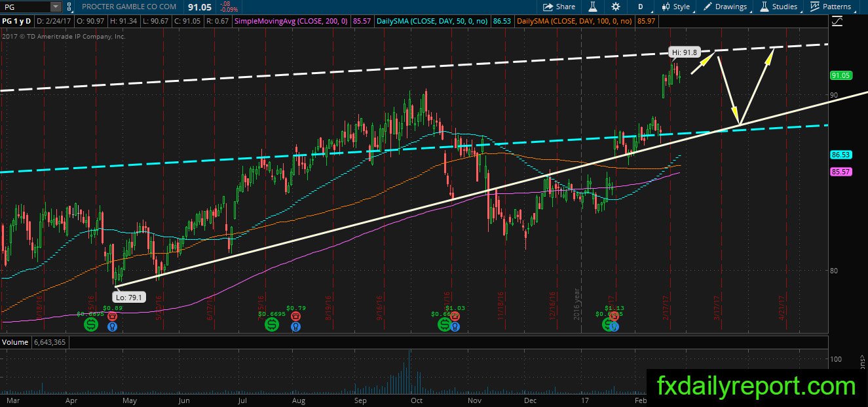Click the Lo: 79.1 price bubble
This screenshot has width=868, height=407.
click(129, 296)
